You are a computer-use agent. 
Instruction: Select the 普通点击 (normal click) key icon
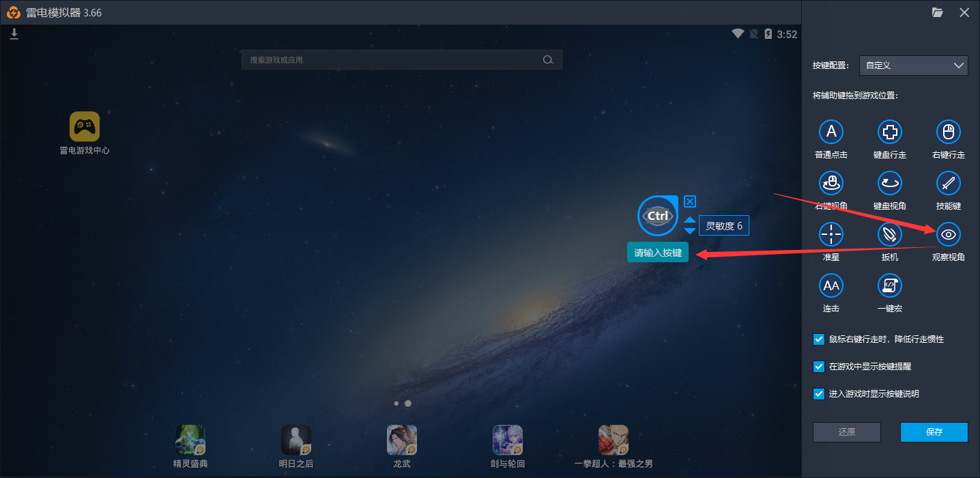tap(831, 132)
